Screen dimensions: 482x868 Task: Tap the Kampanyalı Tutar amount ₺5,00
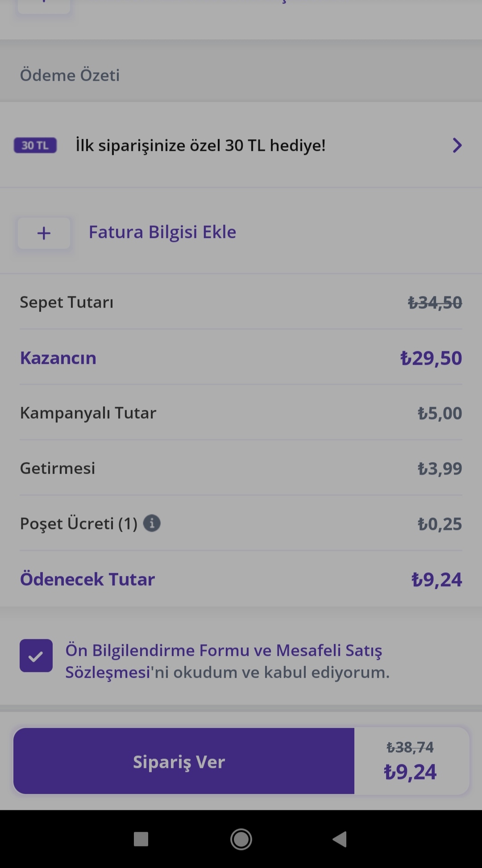[440, 413]
